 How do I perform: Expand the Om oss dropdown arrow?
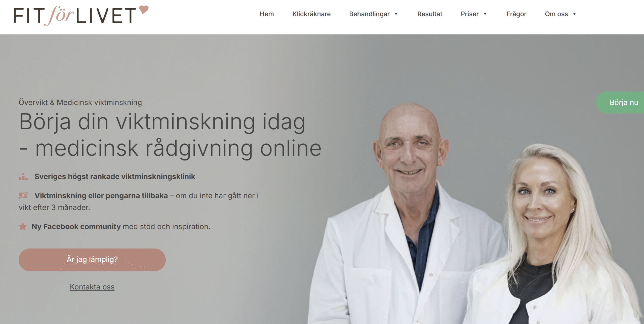click(574, 14)
